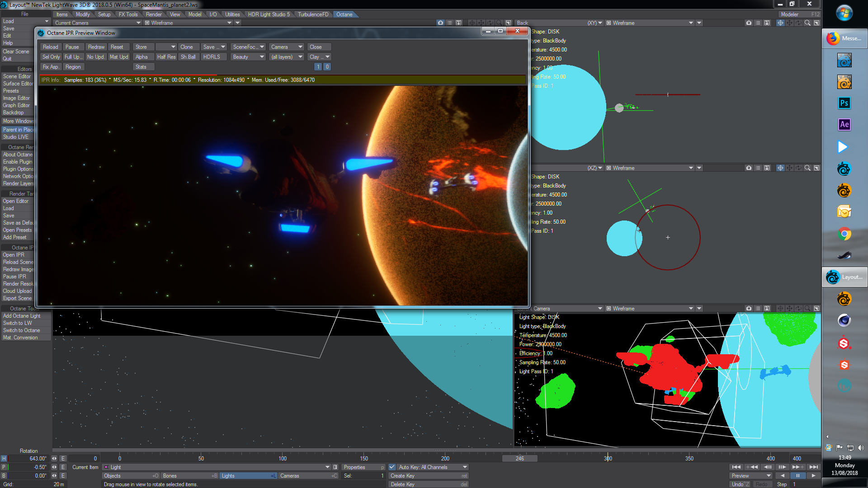Step to previous frame button

768,467
